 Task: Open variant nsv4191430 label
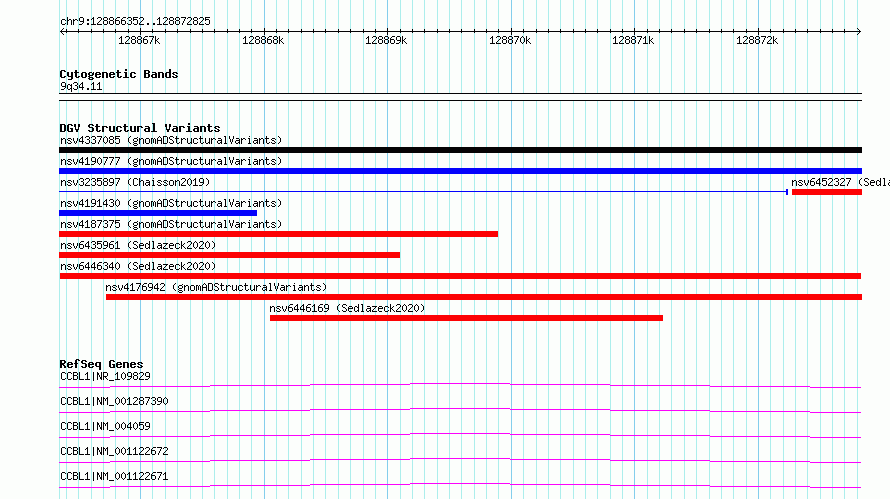click(171, 203)
